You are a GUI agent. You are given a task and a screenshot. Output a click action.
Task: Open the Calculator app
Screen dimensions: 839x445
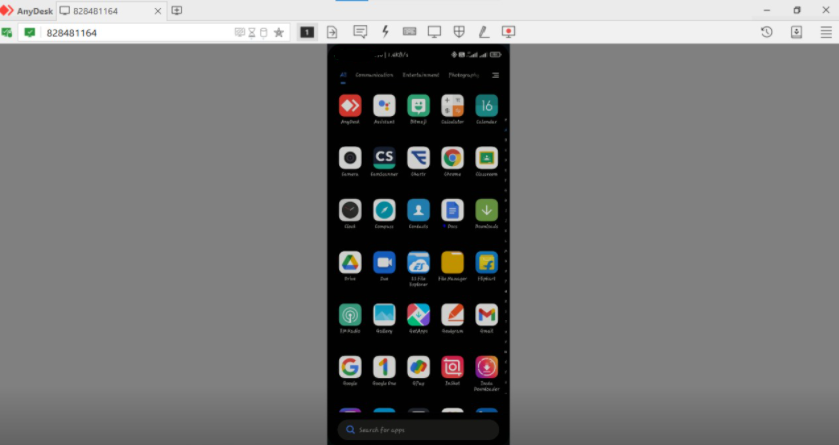tap(452, 105)
